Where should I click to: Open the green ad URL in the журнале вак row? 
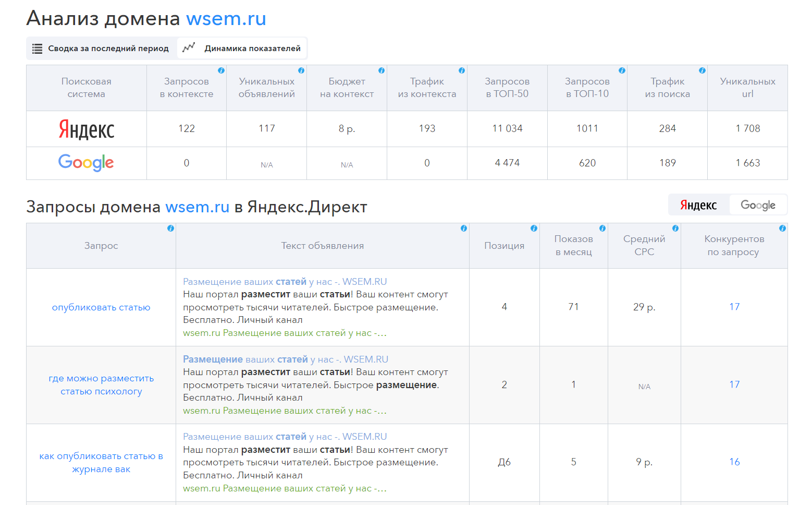(x=285, y=488)
